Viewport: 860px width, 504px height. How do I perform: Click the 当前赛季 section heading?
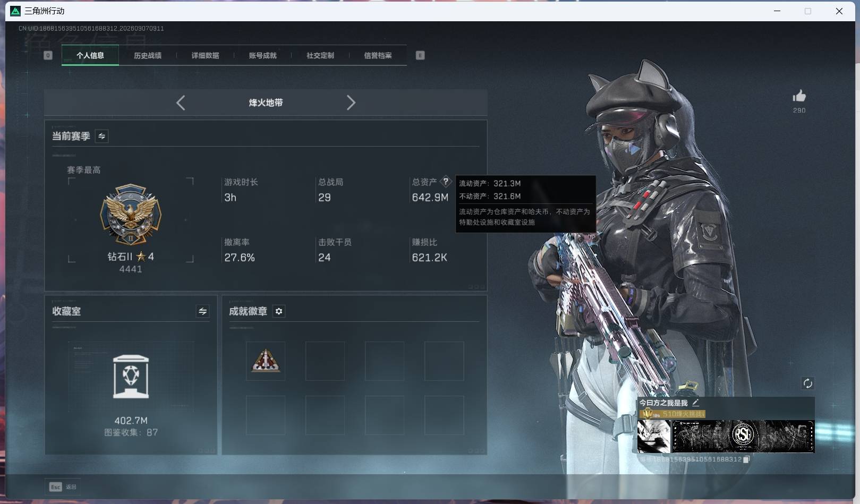[71, 136]
